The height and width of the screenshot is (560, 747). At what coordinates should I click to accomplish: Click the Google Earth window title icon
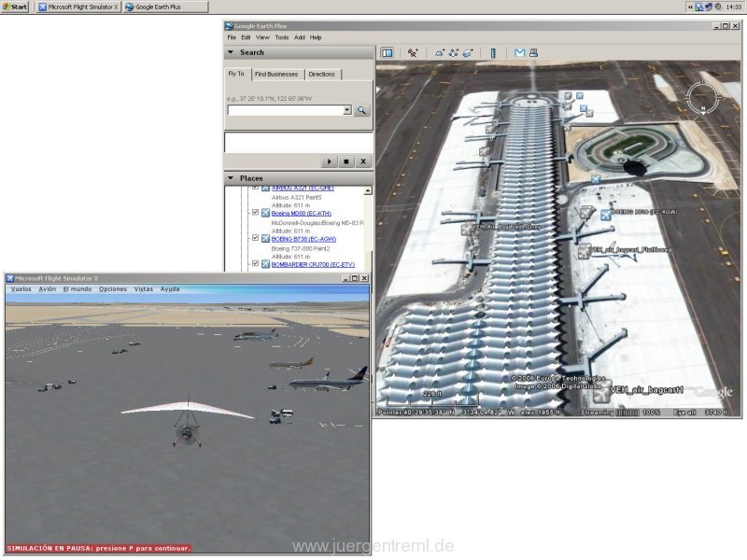pos(229,26)
